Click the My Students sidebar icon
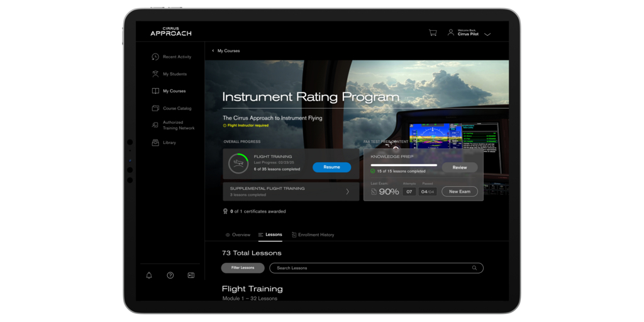 point(155,74)
